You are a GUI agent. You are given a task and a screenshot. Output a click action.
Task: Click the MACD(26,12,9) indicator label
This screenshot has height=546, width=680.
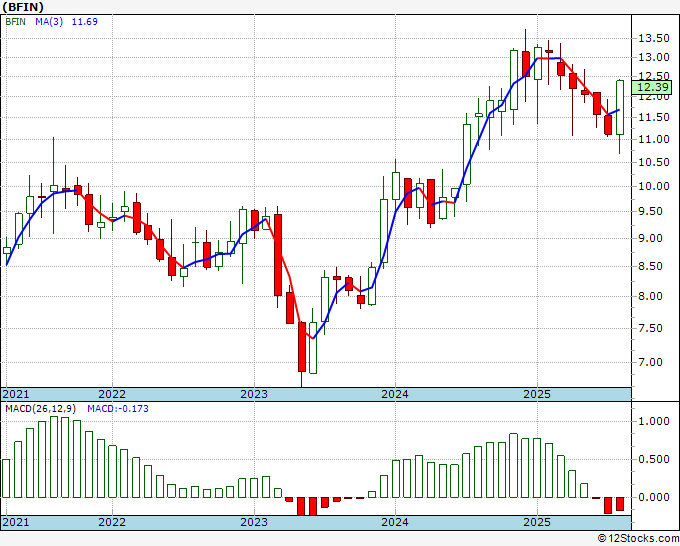pos(41,409)
